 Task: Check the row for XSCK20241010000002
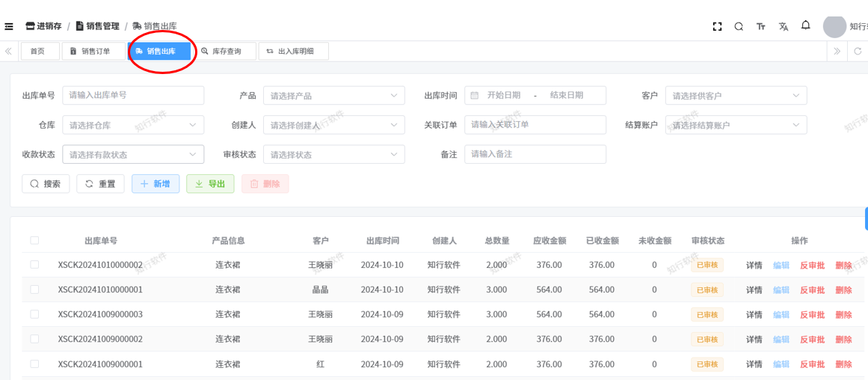click(34, 265)
